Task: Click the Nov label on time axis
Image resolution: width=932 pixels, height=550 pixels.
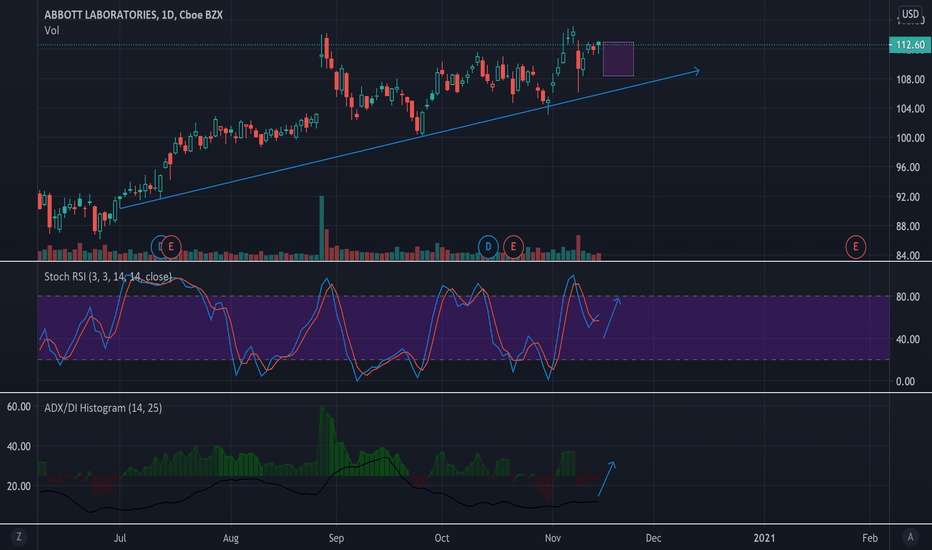Action: (x=553, y=538)
